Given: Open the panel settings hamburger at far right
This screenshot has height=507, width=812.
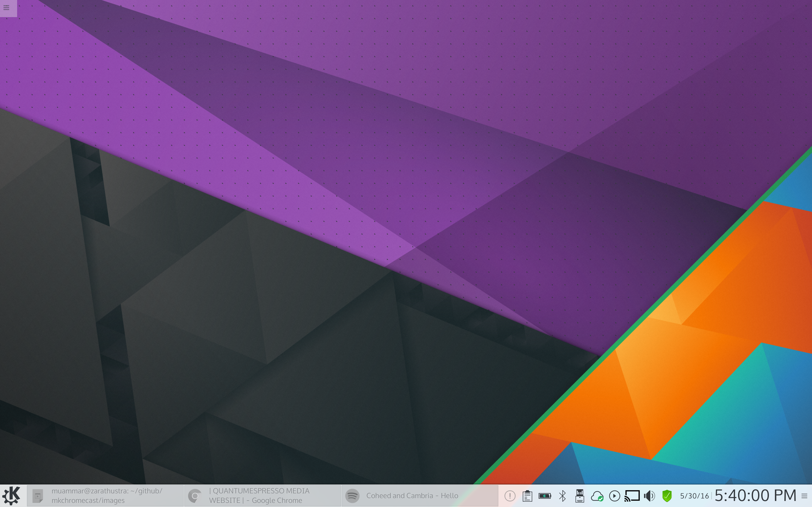Looking at the screenshot, I should [804, 496].
